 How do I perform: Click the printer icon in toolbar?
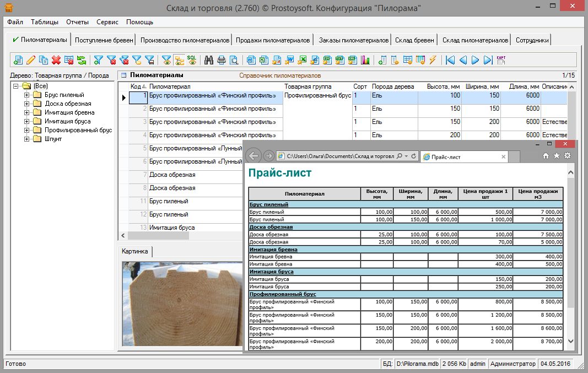222,60
